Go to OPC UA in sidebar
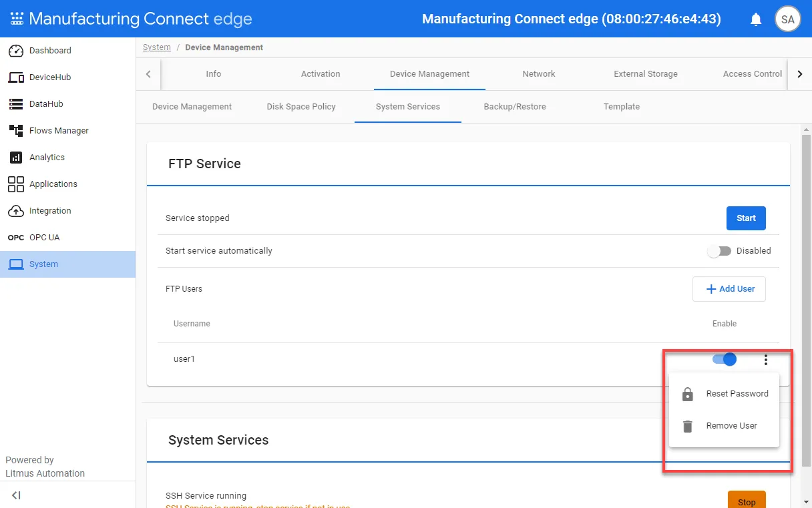 point(67,238)
